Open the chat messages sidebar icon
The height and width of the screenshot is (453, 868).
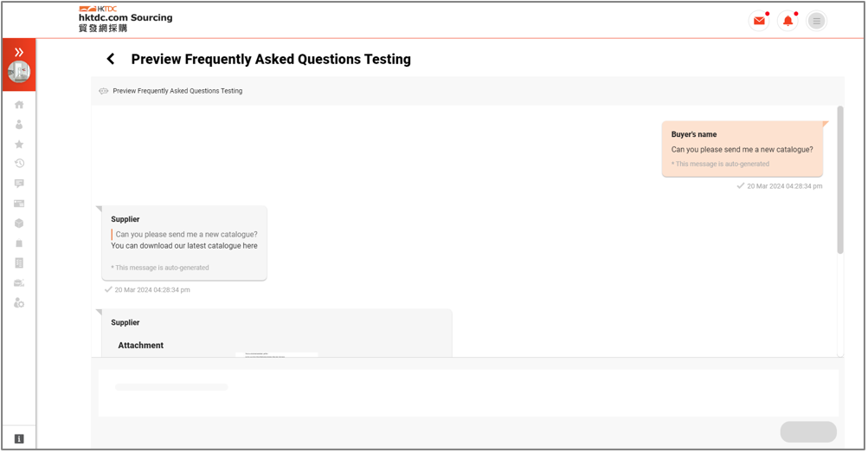(x=19, y=184)
